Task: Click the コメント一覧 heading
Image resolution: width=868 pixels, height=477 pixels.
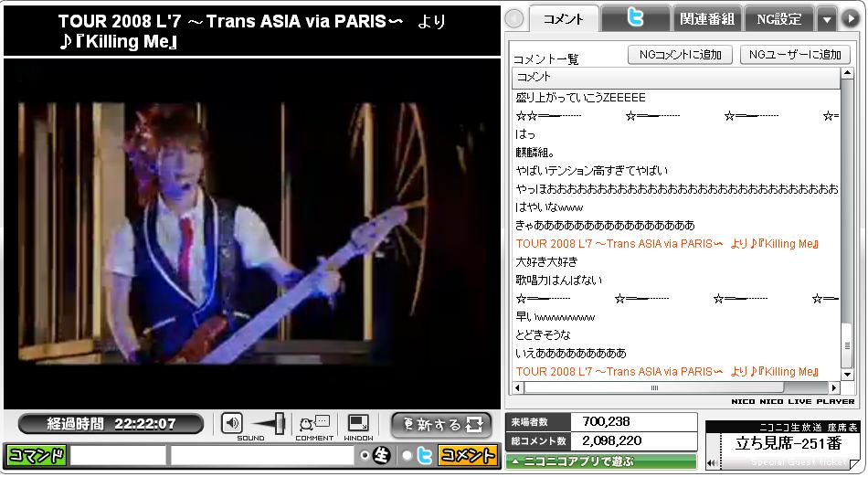Action: (545, 59)
